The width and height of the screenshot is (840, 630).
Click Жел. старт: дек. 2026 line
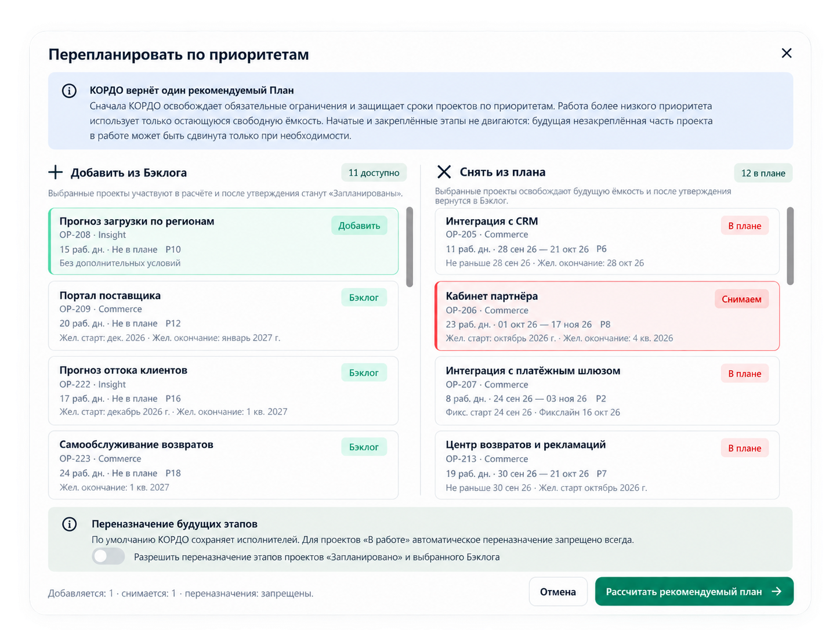click(169, 338)
